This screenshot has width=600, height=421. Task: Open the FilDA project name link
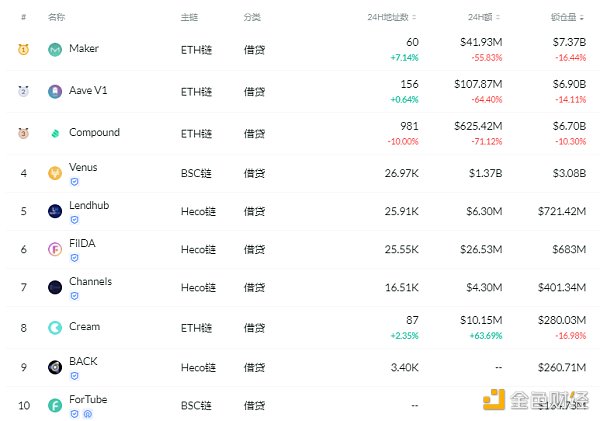pyautogui.click(x=82, y=243)
